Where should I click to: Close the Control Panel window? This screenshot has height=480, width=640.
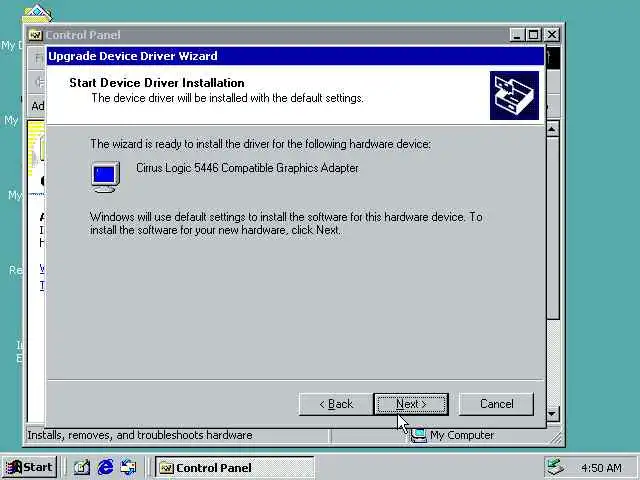click(551, 35)
